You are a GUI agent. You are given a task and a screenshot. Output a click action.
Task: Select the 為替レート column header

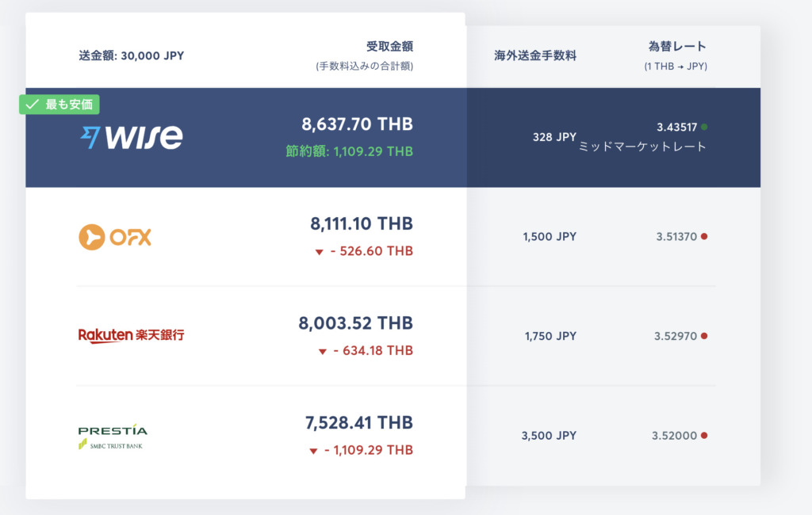(x=677, y=47)
